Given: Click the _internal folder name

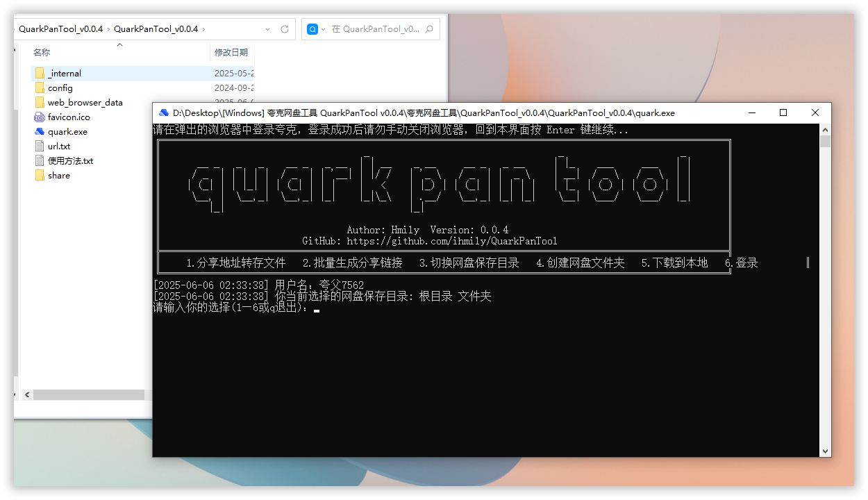Looking at the screenshot, I should point(65,73).
